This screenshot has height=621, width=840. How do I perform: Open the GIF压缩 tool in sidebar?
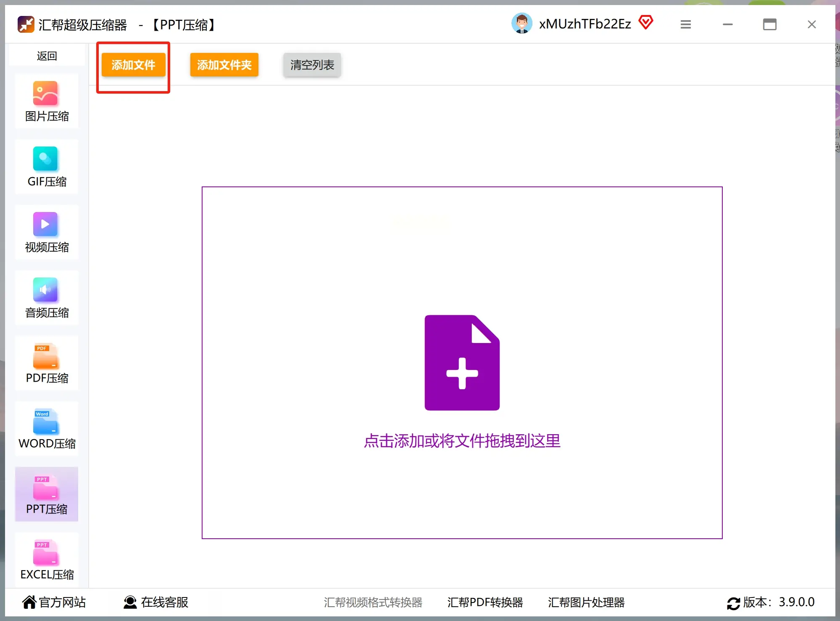click(46, 167)
